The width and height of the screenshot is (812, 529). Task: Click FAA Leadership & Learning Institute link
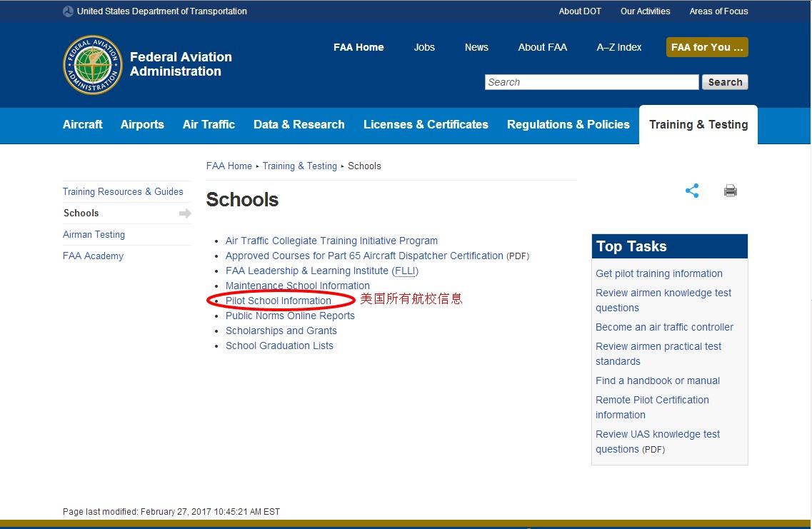[x=321, y=271]
